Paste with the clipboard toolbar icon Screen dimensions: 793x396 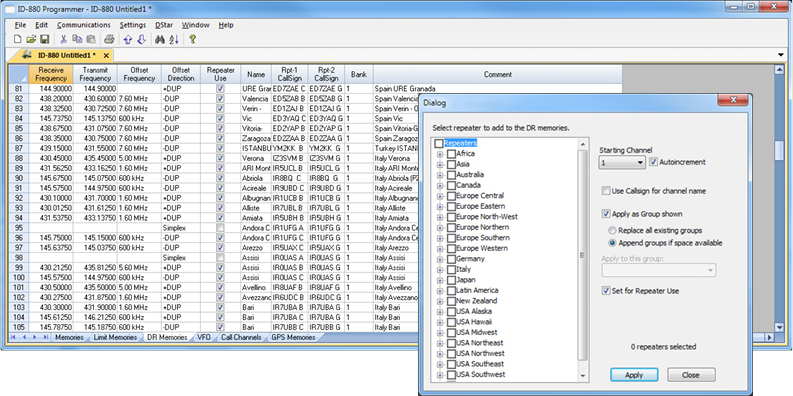[91, 39]
